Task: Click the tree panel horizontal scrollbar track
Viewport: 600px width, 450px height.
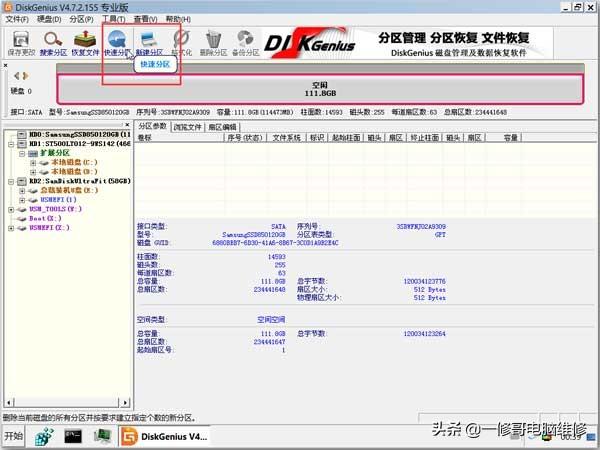Action: point(66,402)
